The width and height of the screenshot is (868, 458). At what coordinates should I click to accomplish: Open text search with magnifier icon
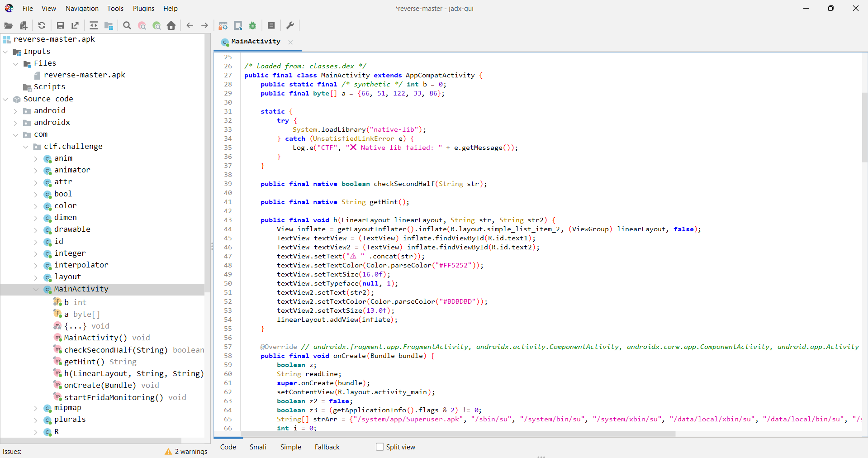pyautogui.click(x=127, y=26)
